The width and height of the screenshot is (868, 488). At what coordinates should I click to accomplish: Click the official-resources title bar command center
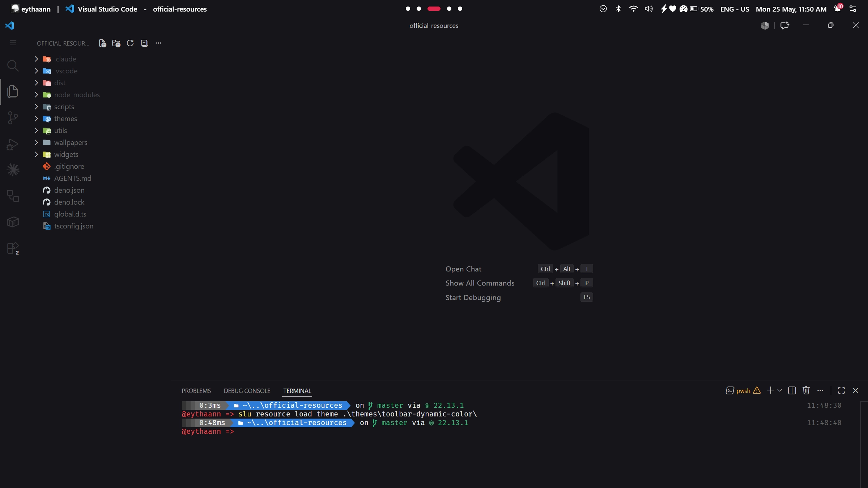click(434, 25)
